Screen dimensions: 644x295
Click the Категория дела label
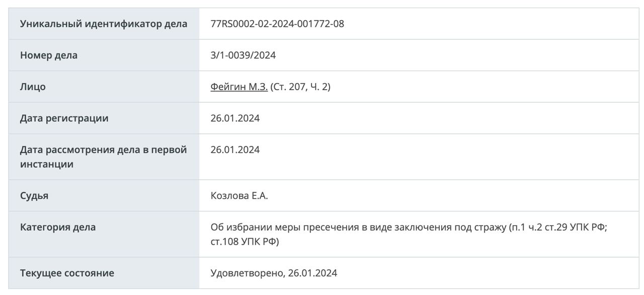[x=58, y=227]
